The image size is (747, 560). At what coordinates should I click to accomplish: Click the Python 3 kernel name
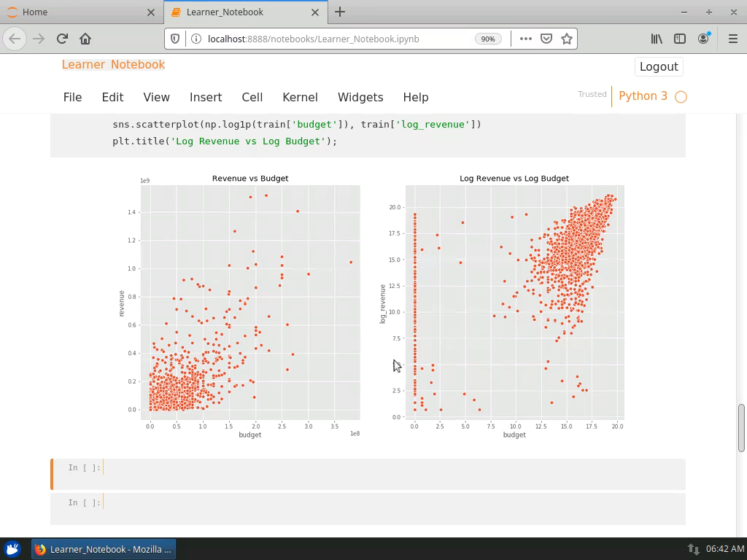point(643,96)
